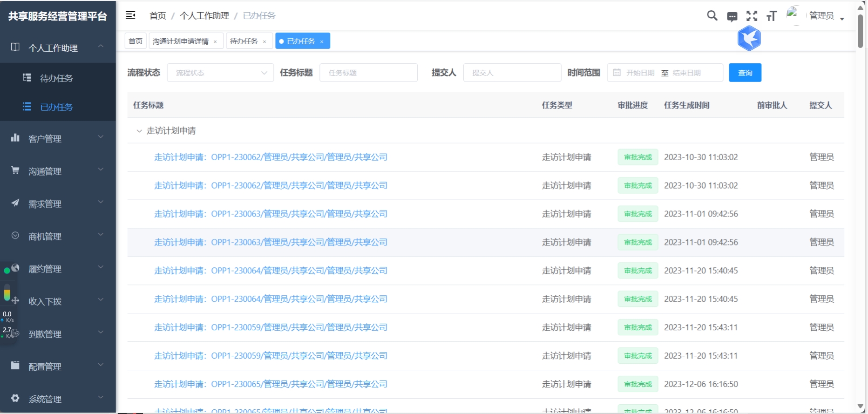Open the 流程状态 dropdown
This screenshot has width=868, height=414.
[x=220, y=73]
